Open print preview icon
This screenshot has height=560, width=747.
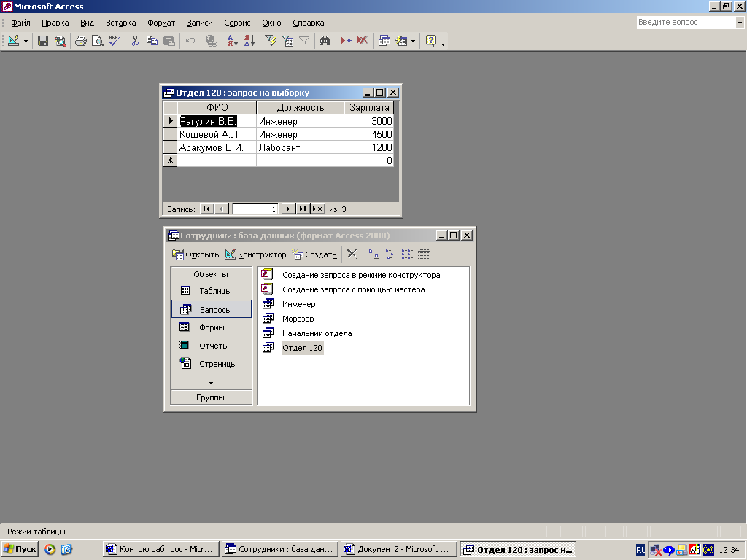tap(97, 41)
